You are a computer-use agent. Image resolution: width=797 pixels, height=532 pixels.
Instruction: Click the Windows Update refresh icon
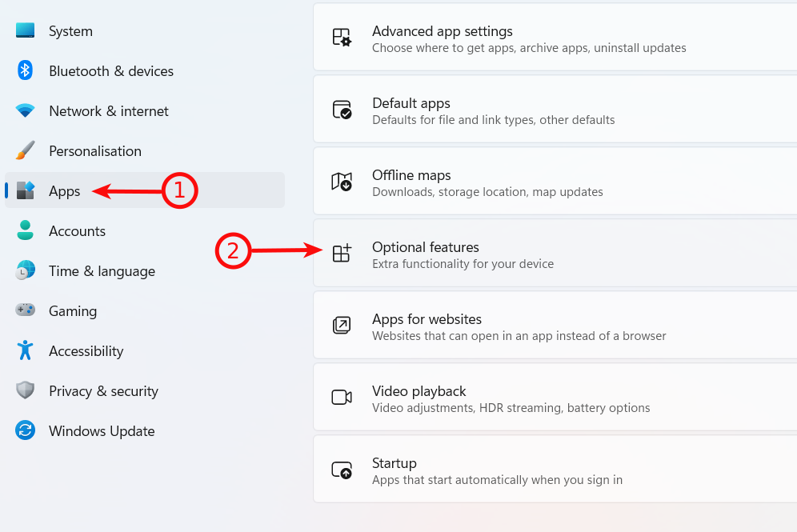25,430
